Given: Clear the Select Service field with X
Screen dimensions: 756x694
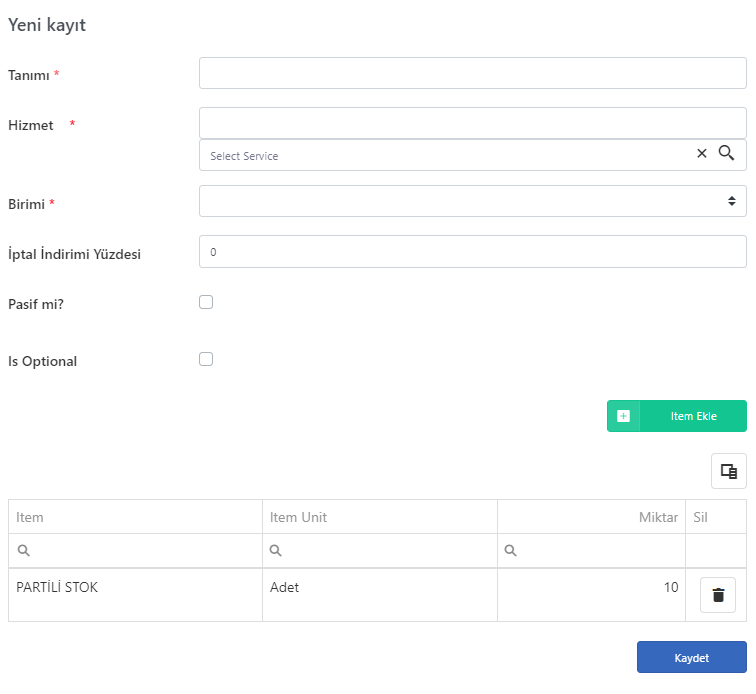Looking at the screenshot, I should click(702, 154).
